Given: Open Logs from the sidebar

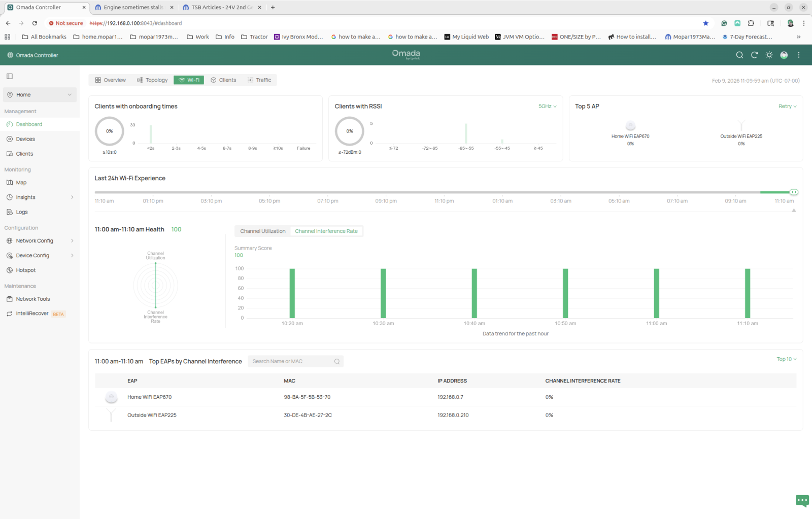Looking at the screenshot, I should coord(22,212).
